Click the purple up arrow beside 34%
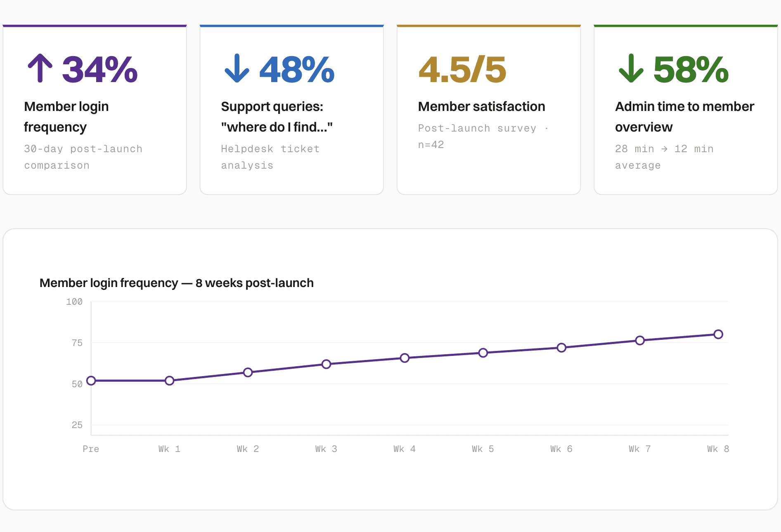Image resolution: width=781 pixels, height=532 pixels. 40,68
